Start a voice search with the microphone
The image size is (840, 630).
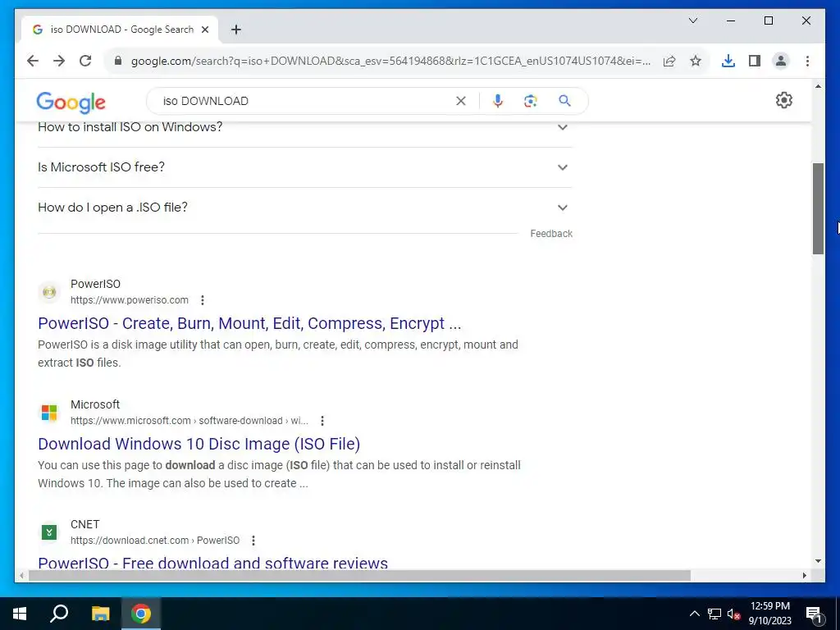(x=498, y=101)
